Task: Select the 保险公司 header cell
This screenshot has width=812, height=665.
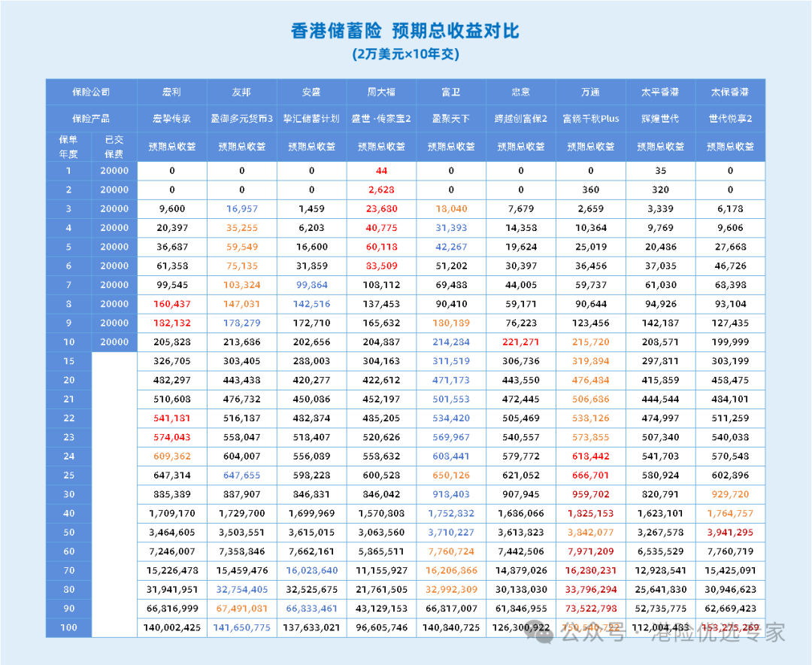Action: click(x=91, y=92)
